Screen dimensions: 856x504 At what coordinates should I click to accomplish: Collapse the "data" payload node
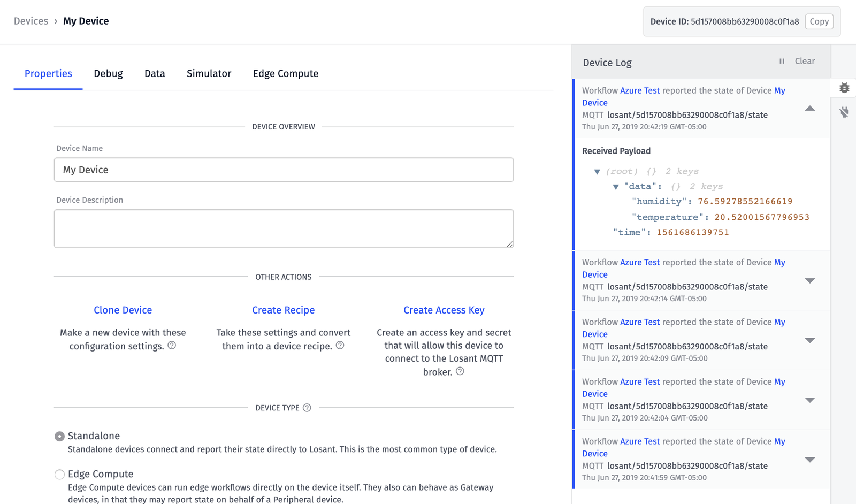click(x=616, y=187)
